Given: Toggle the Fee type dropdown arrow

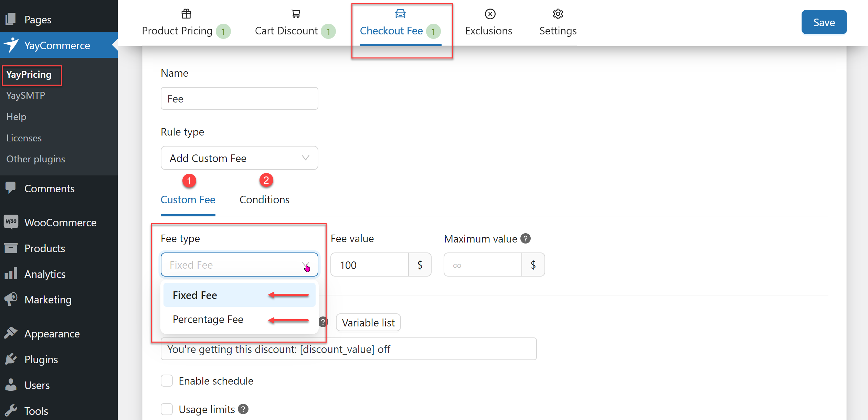Looking at the screenshot, I should (x=305, y=265).
